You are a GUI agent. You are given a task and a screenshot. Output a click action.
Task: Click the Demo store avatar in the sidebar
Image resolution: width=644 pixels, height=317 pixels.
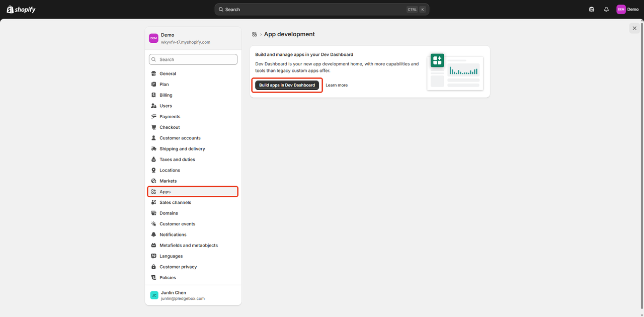click(x=153, y=38)
